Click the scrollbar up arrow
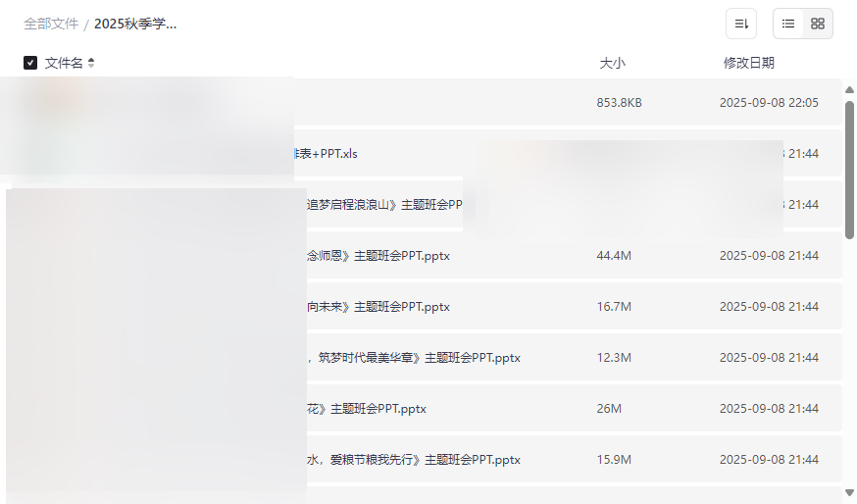 849,90
